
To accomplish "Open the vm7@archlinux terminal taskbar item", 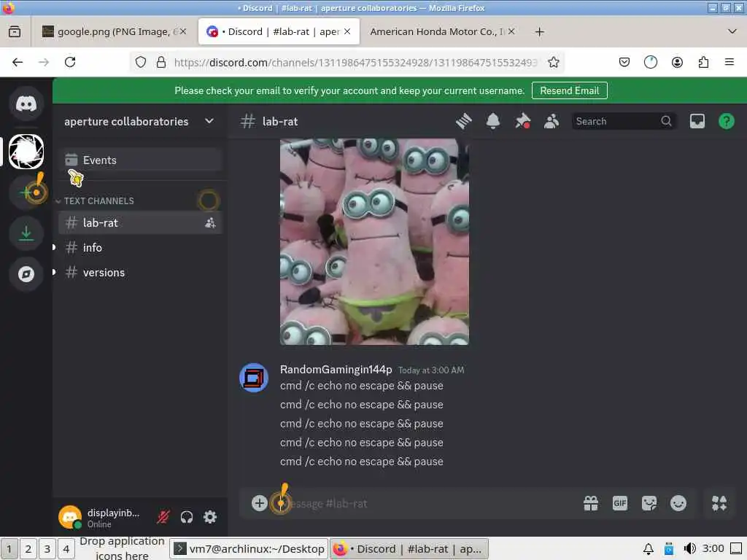I will (249, 548).
